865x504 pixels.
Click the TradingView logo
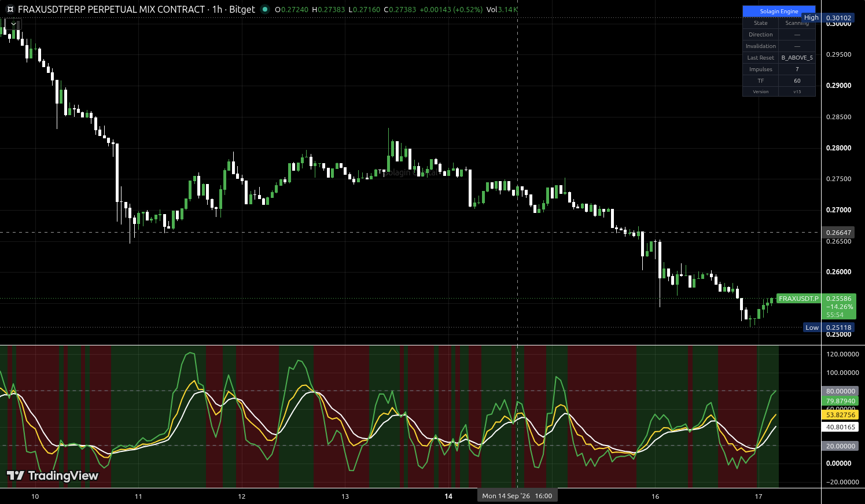point(53,476)
